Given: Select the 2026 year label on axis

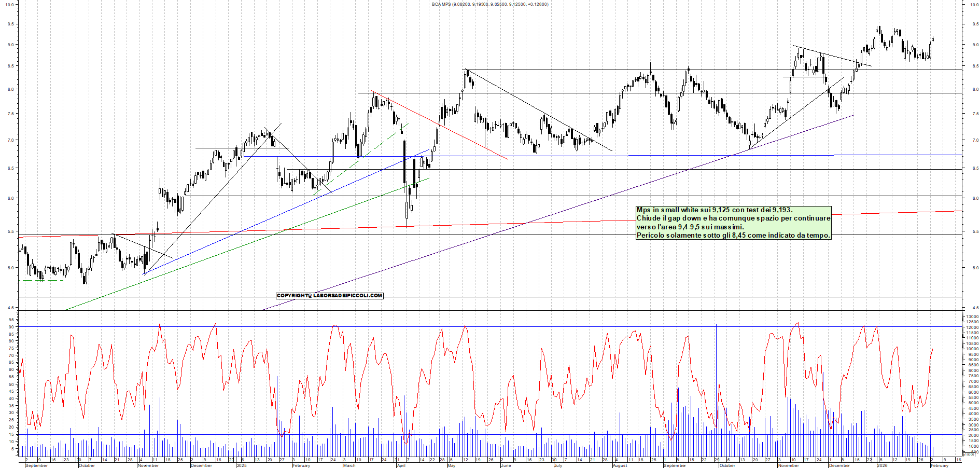Looking at the screenshot, I should tap(882, 465).
